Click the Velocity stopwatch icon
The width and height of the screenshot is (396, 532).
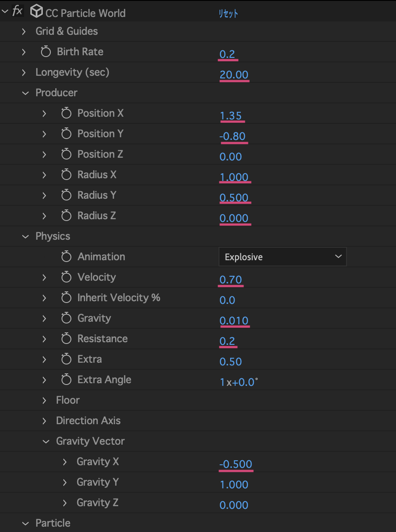pyautogui.click(x=66, y=277)
